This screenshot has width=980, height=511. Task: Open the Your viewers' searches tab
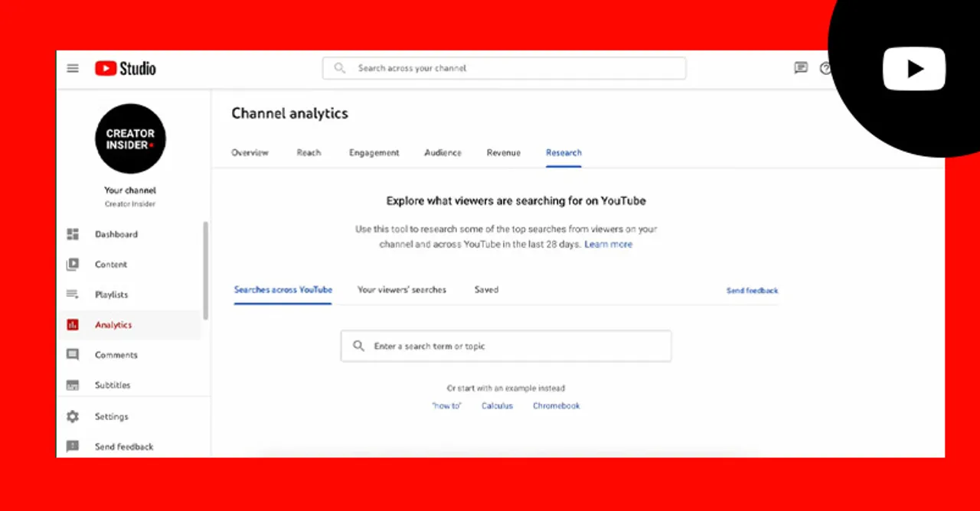coord(402,290)
